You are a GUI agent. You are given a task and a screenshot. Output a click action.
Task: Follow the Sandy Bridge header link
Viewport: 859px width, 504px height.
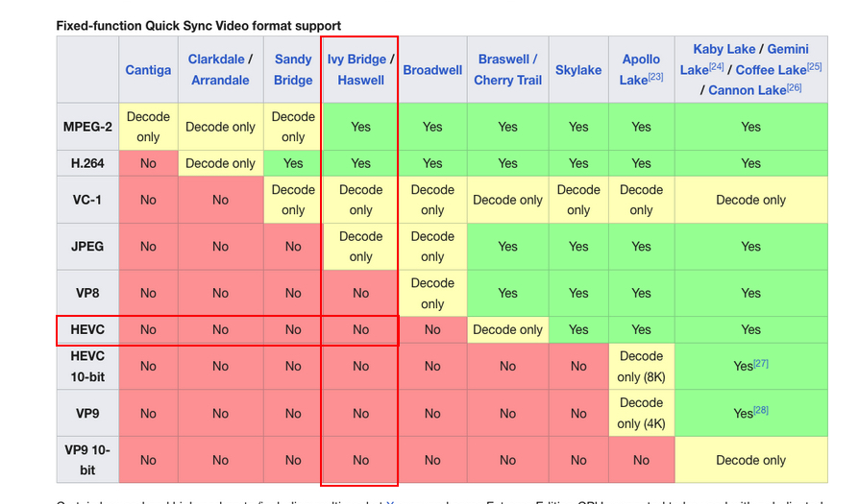point(293,70)
